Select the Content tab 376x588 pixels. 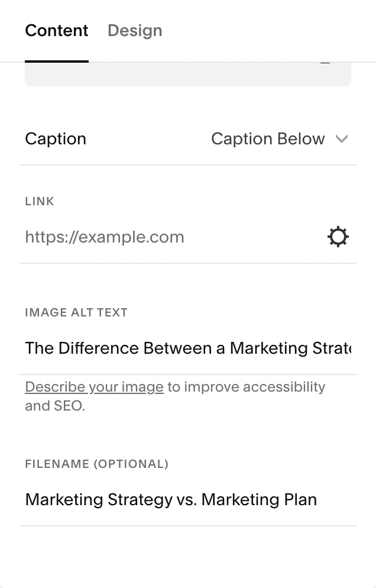coord(57,31)
